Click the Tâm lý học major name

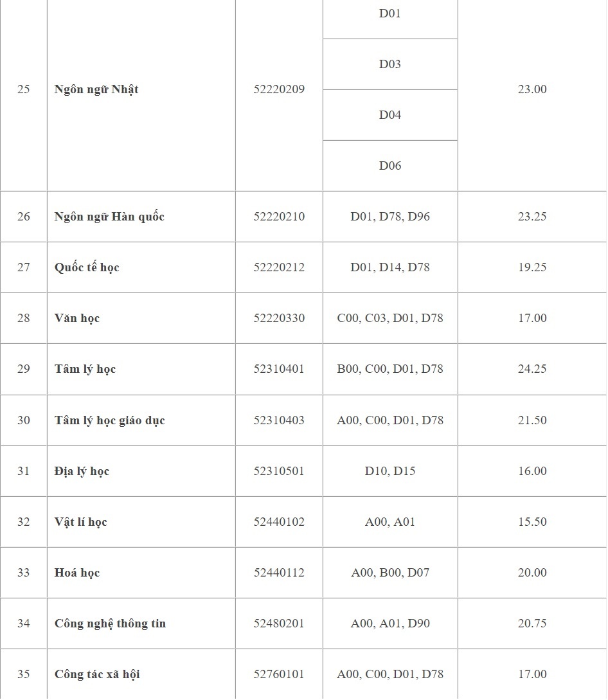pos(85,369)
